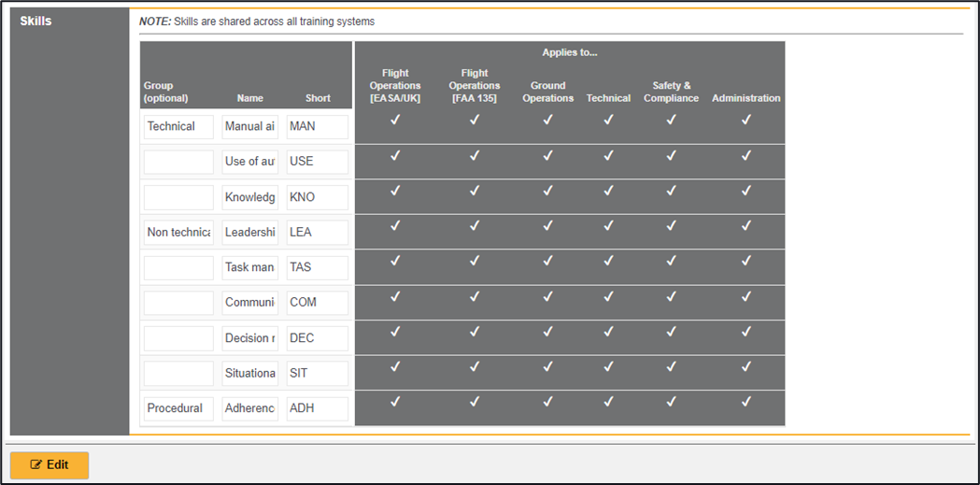Click the Edit button
The width and height of the screenshot is (980, 485).
[50, 465]
